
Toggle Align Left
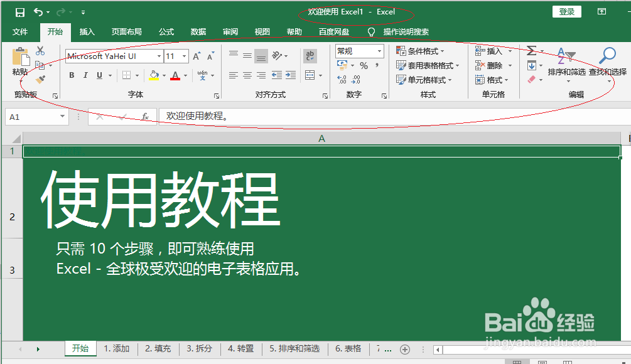[x=234, y=75]
